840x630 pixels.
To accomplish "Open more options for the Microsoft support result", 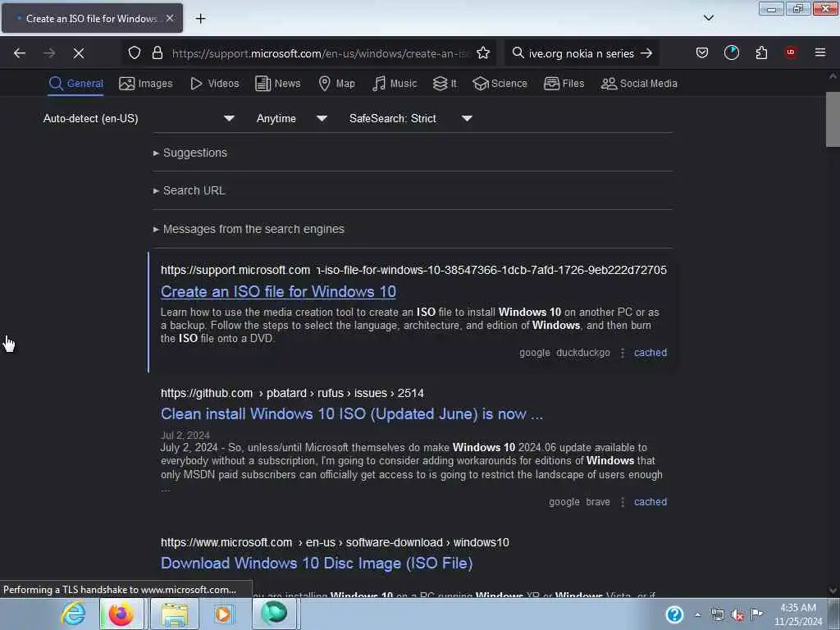I will click(x=622, y=353).
